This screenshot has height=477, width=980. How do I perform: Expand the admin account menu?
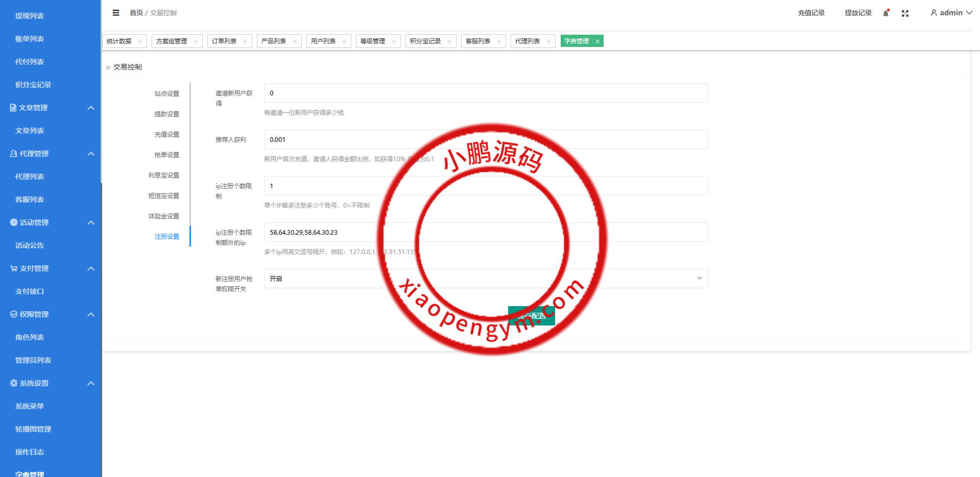tap(950, 13)
